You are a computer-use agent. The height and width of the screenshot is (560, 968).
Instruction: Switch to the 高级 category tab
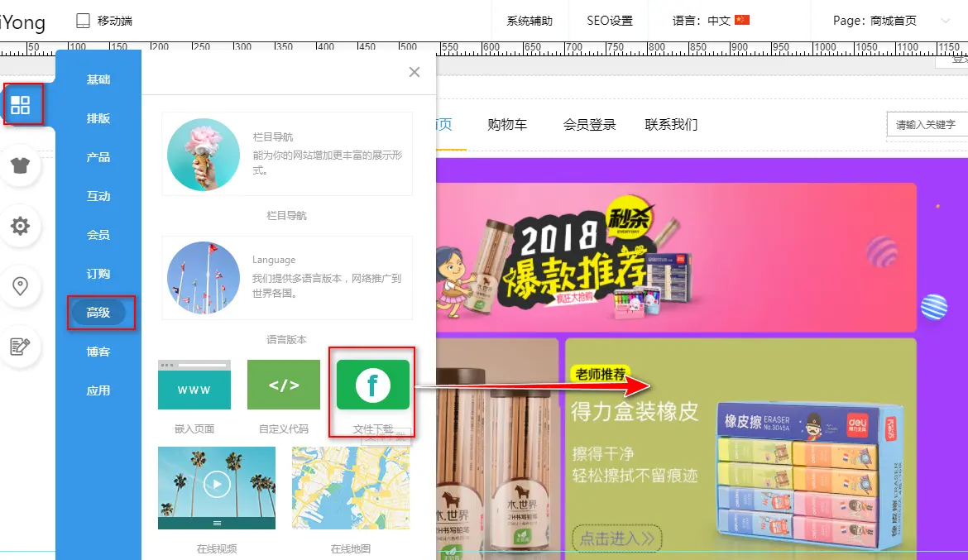coord(98,313)
